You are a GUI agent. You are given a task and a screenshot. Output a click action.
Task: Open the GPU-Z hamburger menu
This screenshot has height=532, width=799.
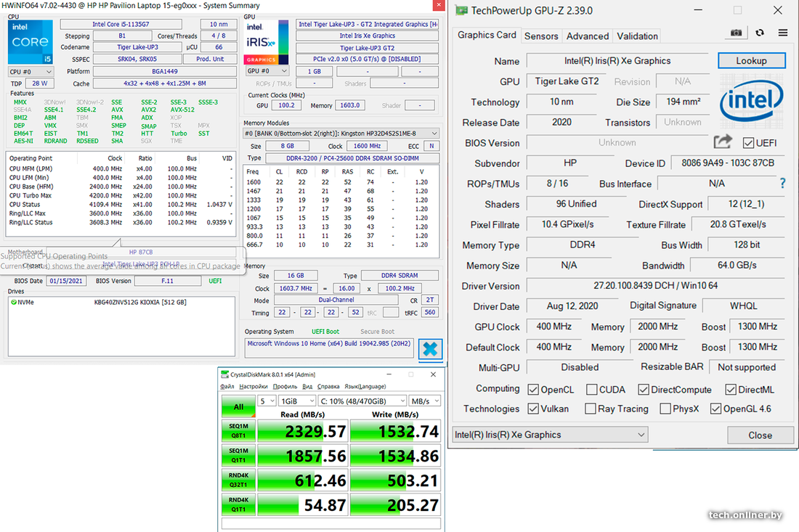(x=782, y=33)
